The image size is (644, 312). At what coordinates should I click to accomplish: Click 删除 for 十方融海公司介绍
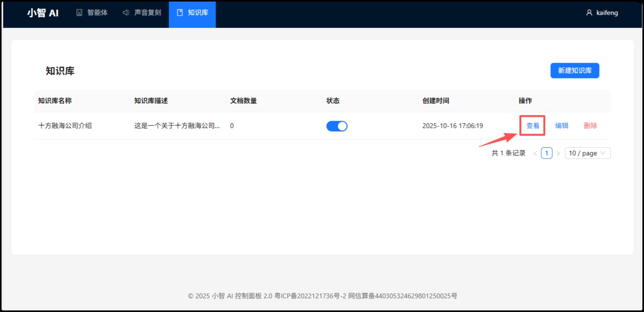(x=590, y=126)
